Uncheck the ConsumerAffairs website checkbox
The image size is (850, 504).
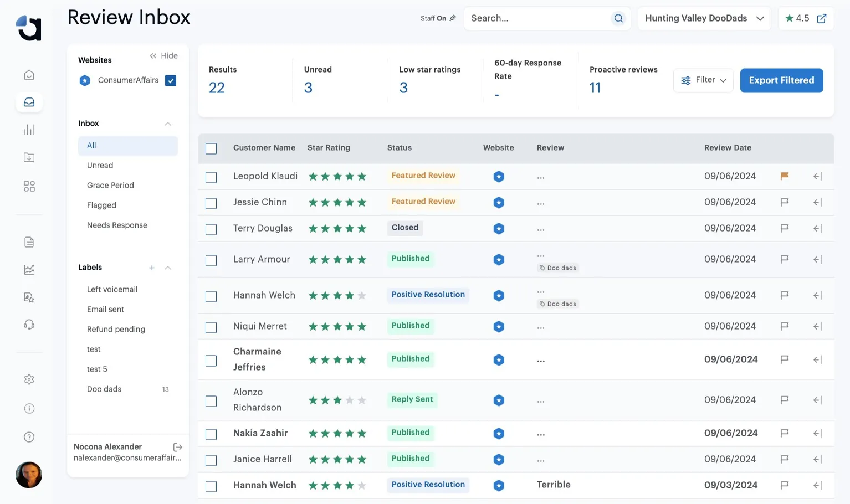tap(171, 81)
